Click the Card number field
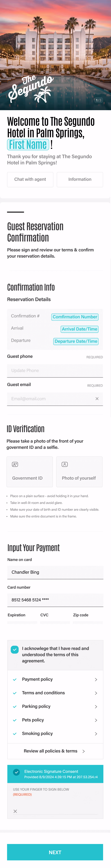The width and height of the screenshot is (111, 868). [55, 600]
